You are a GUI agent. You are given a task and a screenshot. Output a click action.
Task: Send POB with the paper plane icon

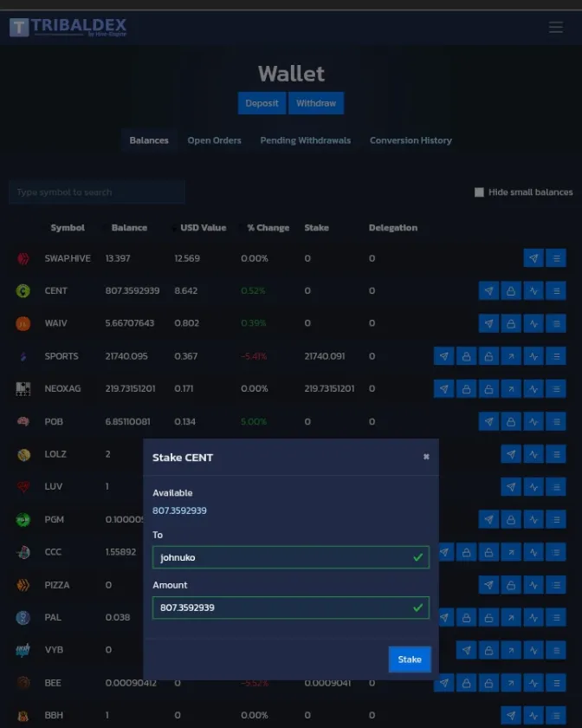pos(488,421)
